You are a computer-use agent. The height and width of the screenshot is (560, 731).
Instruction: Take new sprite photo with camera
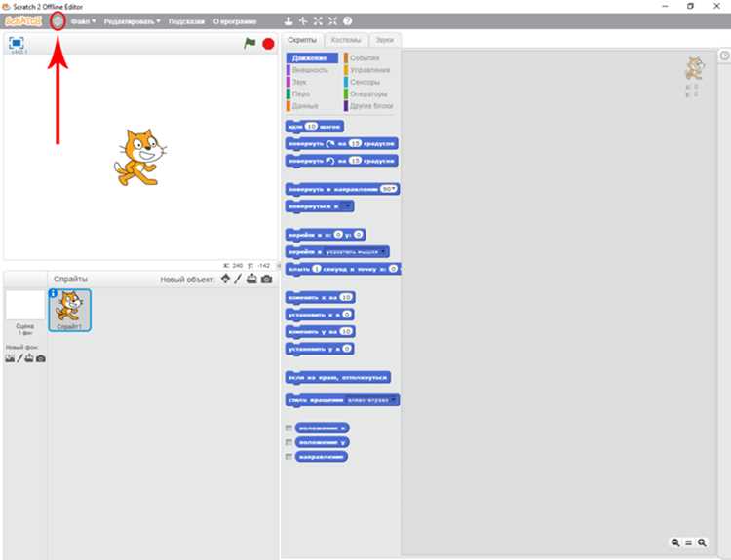coord(266,280)
